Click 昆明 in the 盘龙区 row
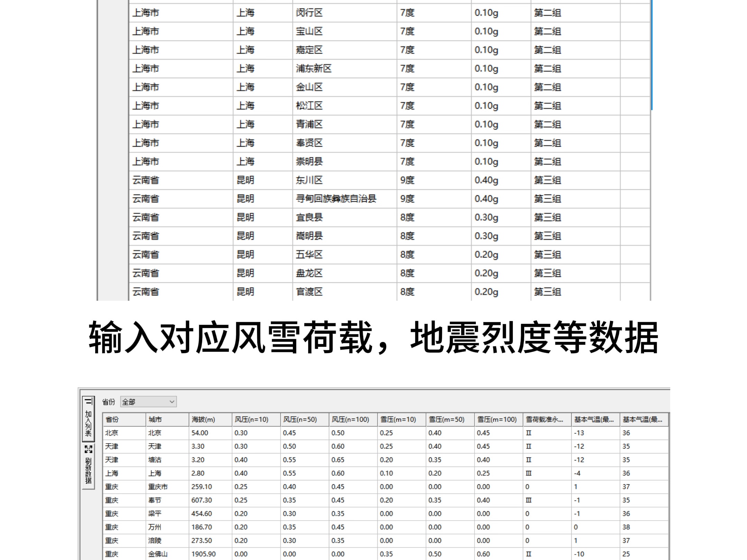This screenshot has width=747, height=560. click(x=245, y=273)
